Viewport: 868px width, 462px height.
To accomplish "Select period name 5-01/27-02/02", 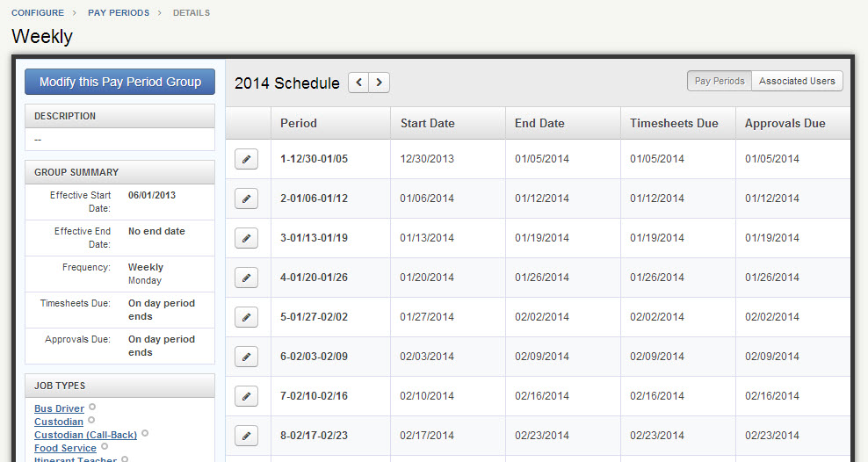I will point(314,317).
